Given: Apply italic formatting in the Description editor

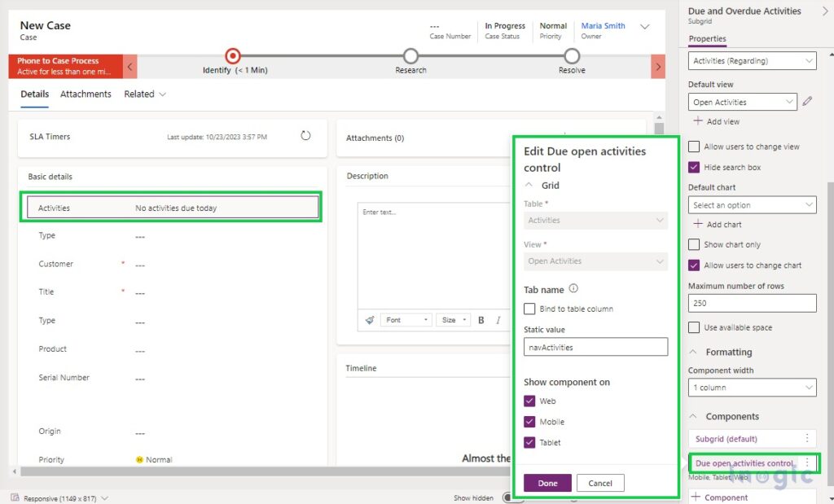Looking at the screenshot, I should [x=498, y=320].
